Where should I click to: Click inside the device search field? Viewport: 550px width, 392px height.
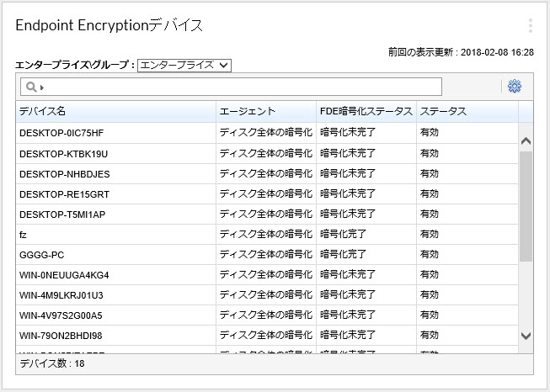coord(240,87)
